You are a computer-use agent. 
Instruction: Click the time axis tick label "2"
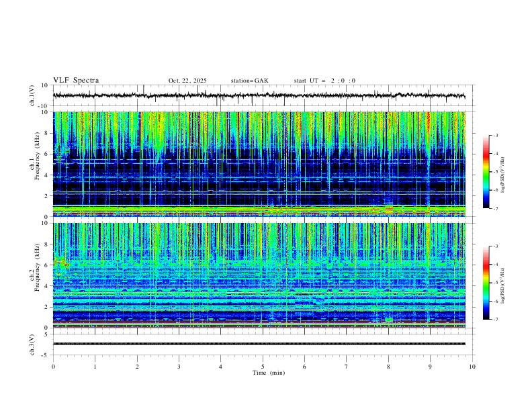pyautogui.click(x=137, y=367)
